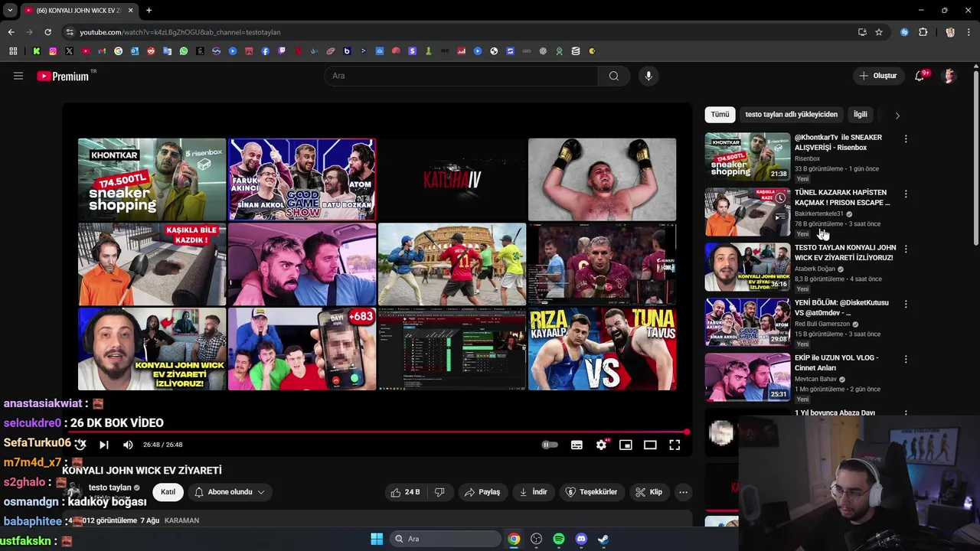Switch to the KONYALI JOHN WICK browser tab

pyautogui.click(x=79, y=11)
